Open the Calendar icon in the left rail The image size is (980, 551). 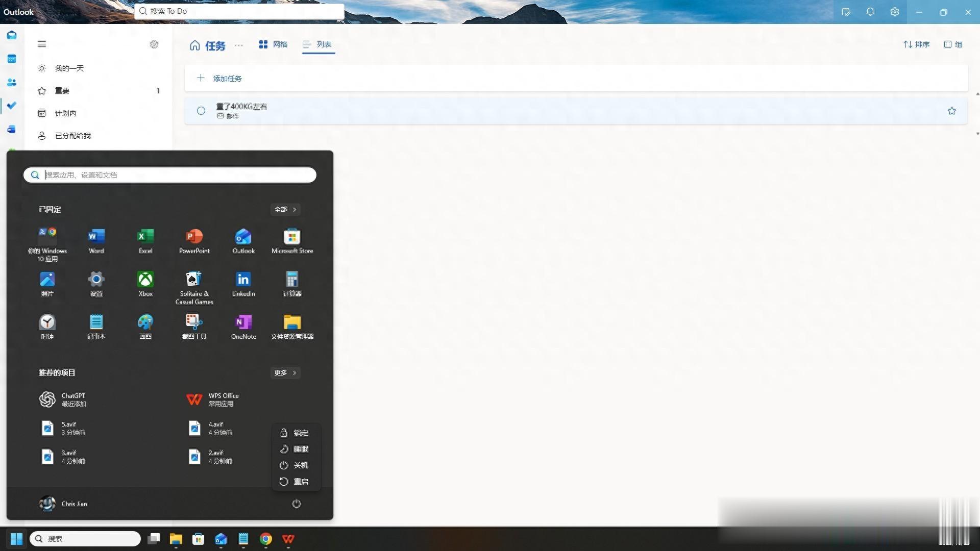(x=11, y=59)
